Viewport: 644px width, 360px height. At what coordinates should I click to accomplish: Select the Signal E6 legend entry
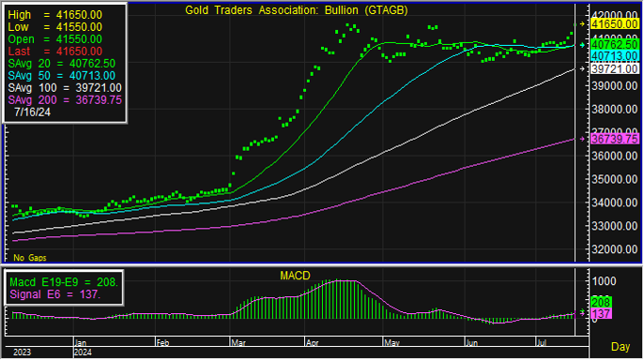coord(54,294)
